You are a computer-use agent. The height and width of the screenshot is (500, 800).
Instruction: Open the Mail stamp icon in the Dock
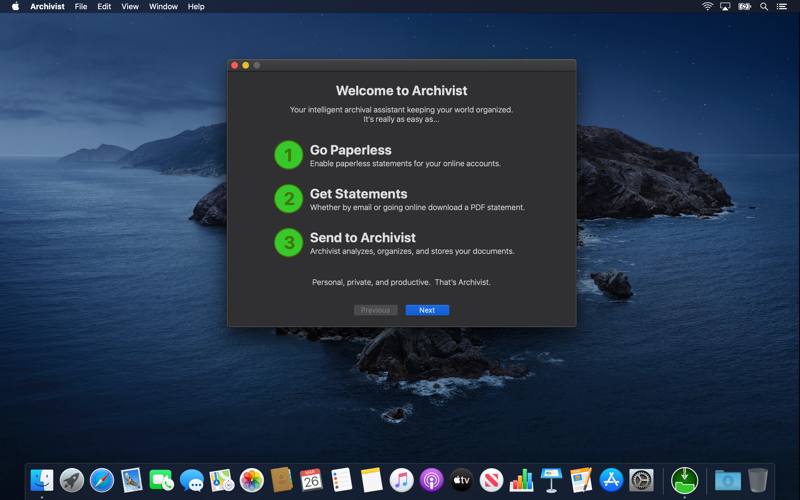coord(132,480)
